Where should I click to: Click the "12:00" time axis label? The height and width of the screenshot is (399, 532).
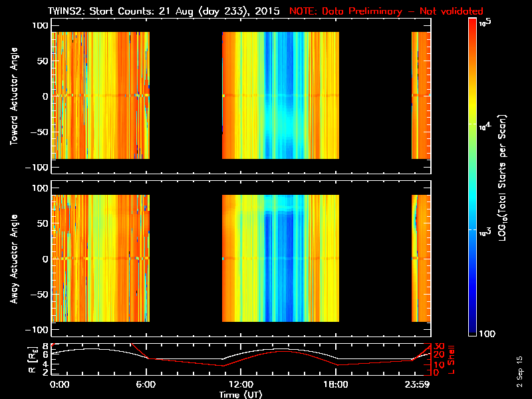pyautogui.click(x=241, y=385)
